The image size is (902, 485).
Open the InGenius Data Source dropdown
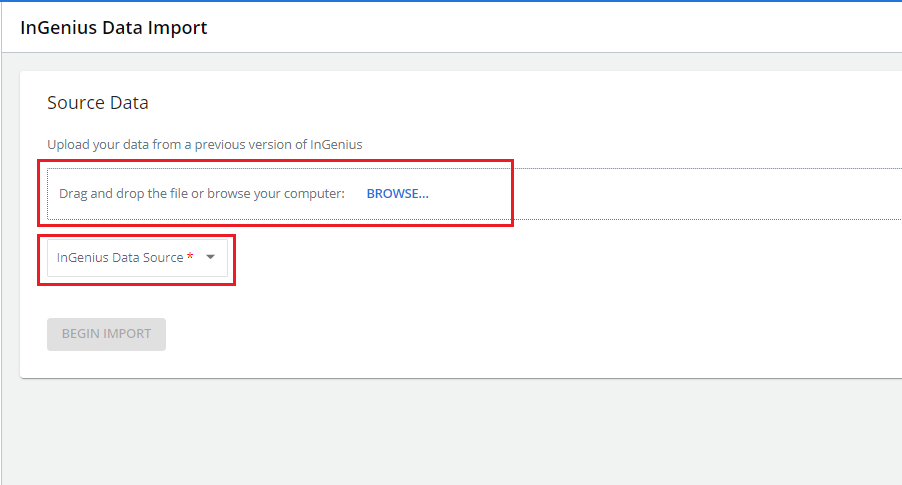(x=137, y=258)
